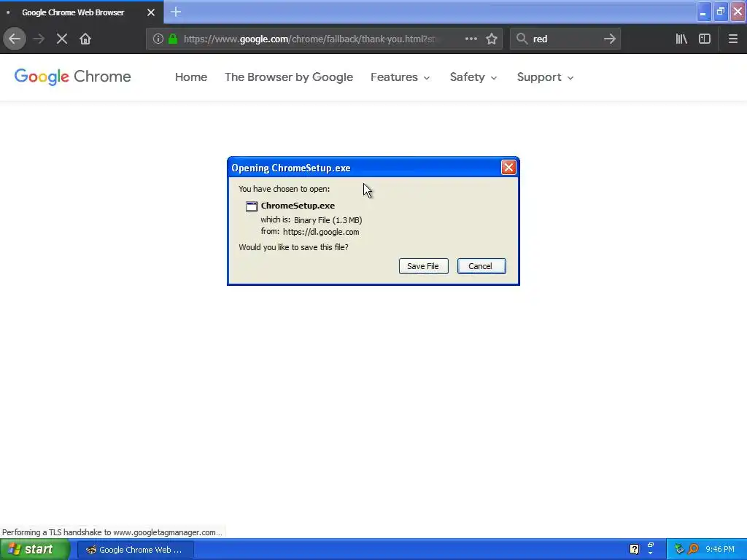Viewport: 747px width, 560px height.
Task: Click the Google Chrome logo
Action: (x=72, y=77)
